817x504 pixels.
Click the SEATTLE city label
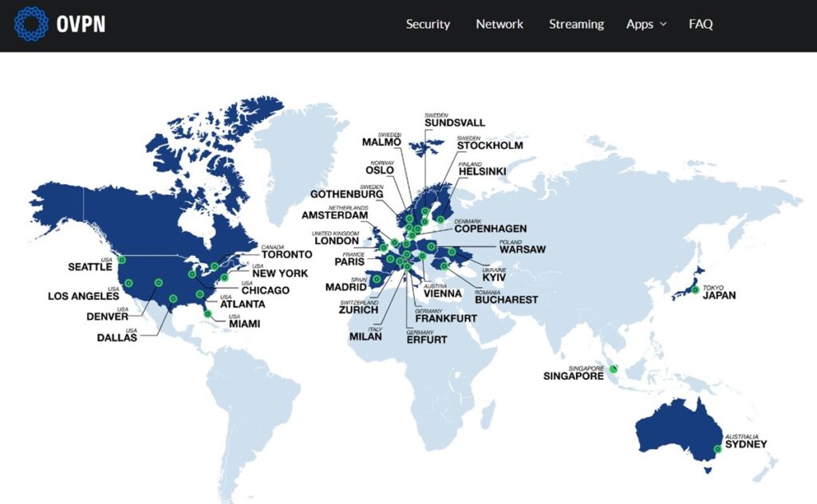[90, 267]
